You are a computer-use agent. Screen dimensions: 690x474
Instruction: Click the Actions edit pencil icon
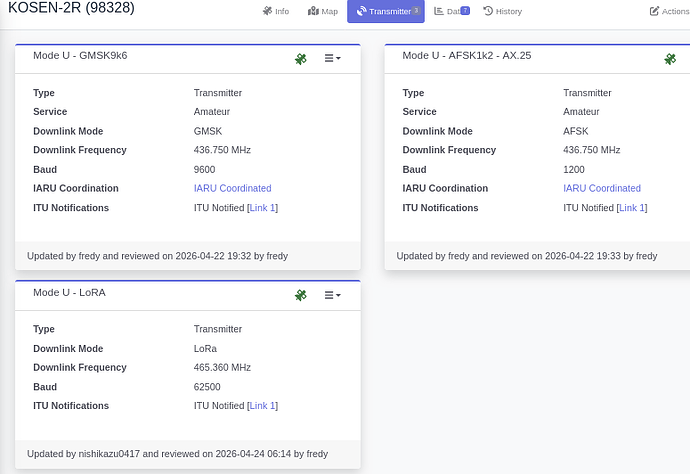coord(654,11)
